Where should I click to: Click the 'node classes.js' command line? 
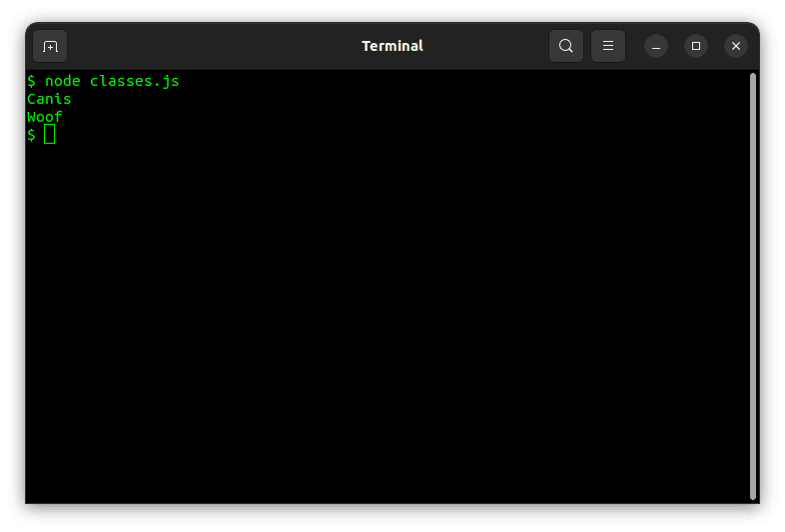tap(103, 81)
